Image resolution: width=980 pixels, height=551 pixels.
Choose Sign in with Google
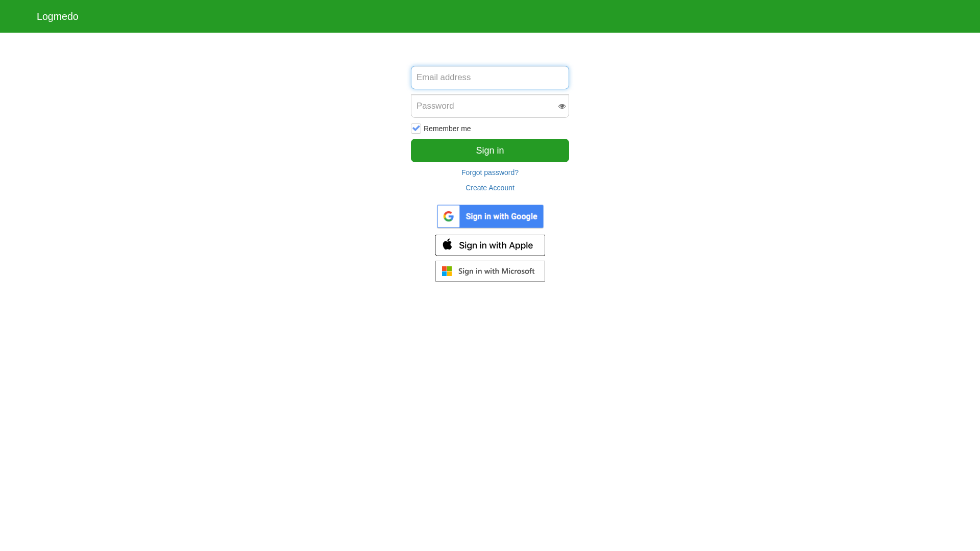[490, 216]
